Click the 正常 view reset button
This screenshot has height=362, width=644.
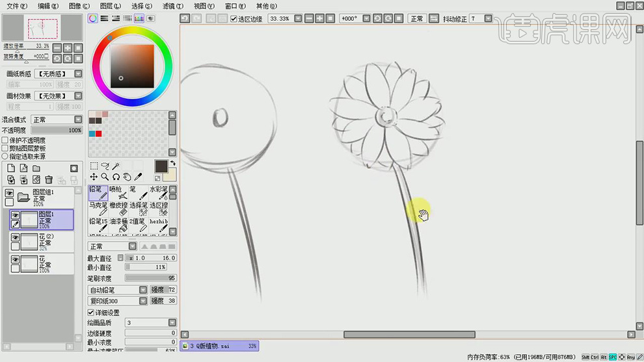(417, 19)
